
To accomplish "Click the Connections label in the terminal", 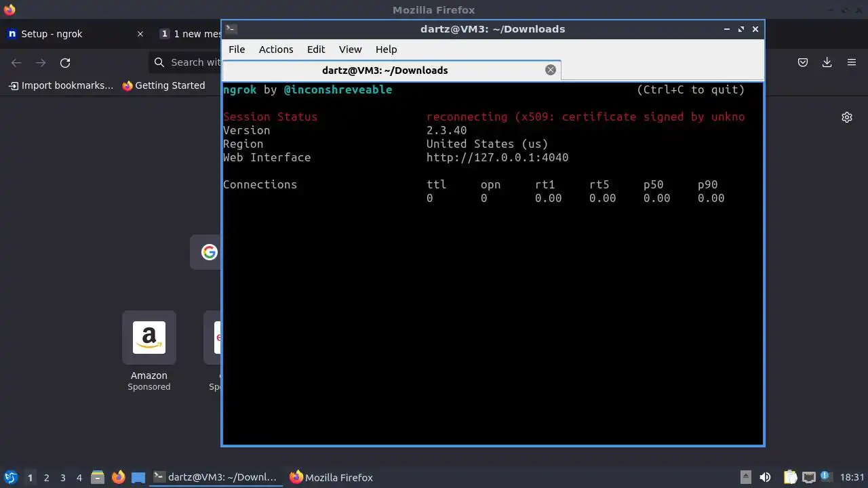I will click(x=260, y=184).
